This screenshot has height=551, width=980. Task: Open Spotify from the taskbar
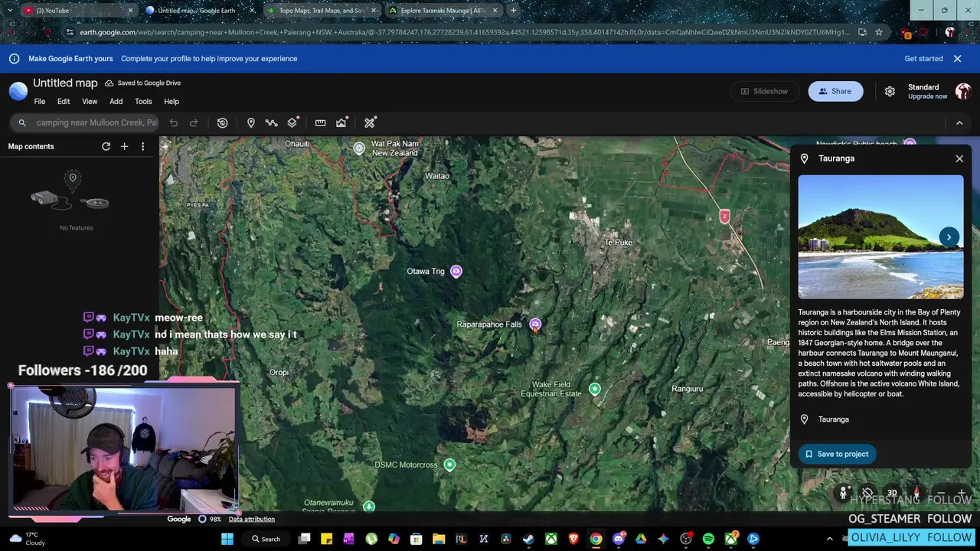click(708, 539)
